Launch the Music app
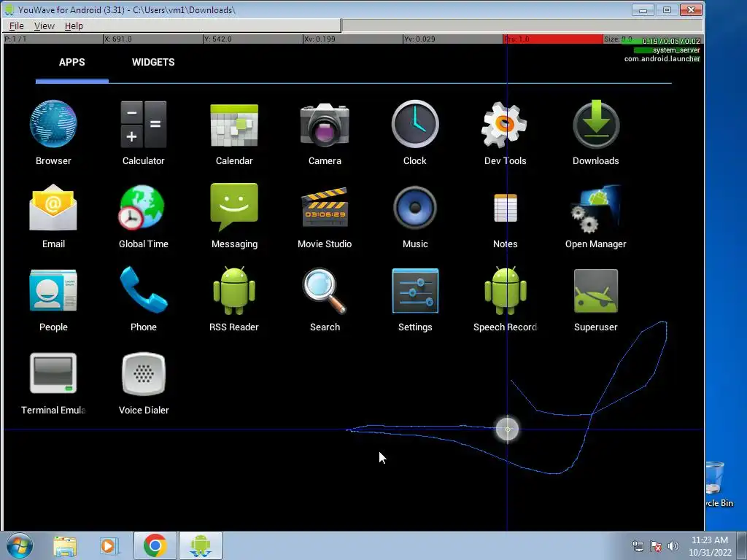Screen dimensions: 747x560 pos(415,216)
